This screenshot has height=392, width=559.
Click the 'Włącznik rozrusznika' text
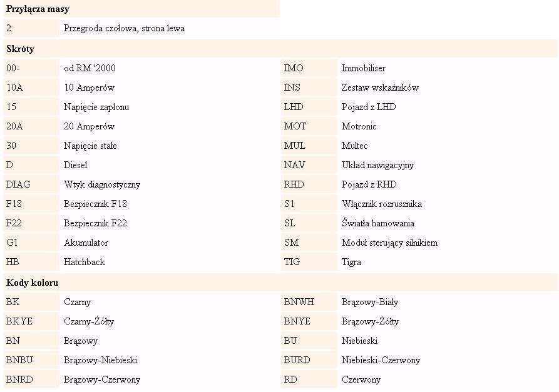pyautogui.click(x=381, y=204)
